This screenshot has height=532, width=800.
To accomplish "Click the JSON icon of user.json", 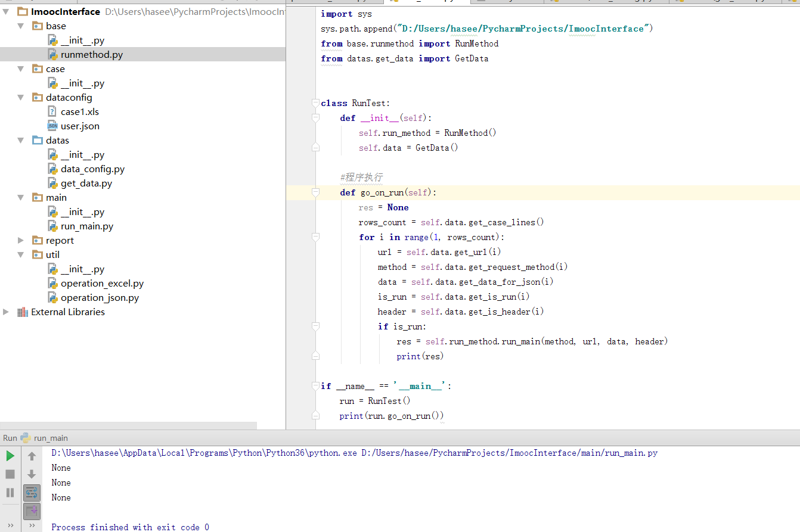I will click(52, 126).
